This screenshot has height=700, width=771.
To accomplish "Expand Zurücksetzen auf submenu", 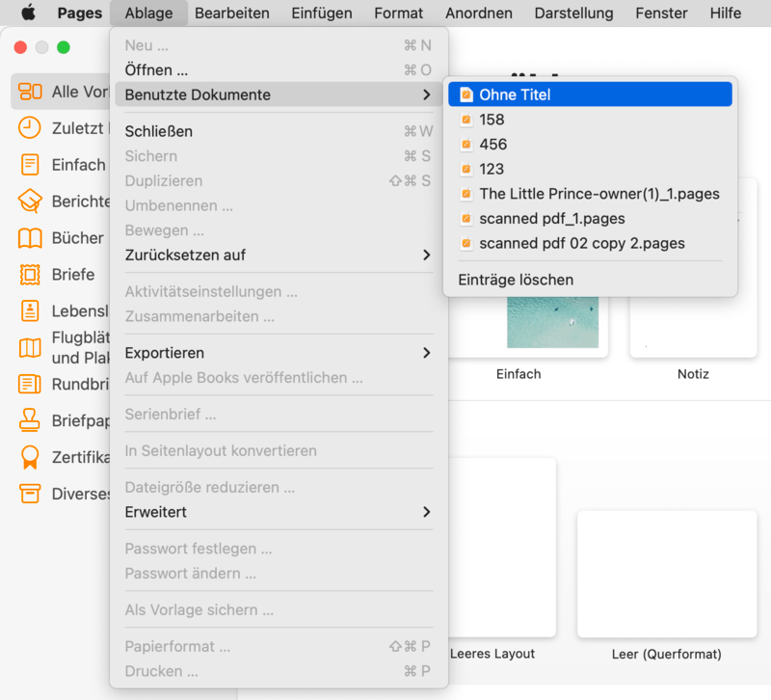I will [x=426, y=256].
